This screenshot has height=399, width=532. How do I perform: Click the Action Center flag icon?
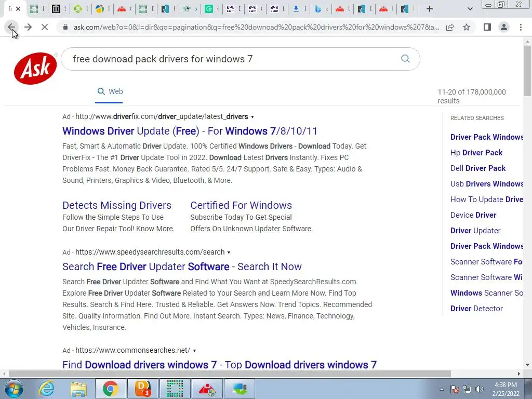(455, 389)
